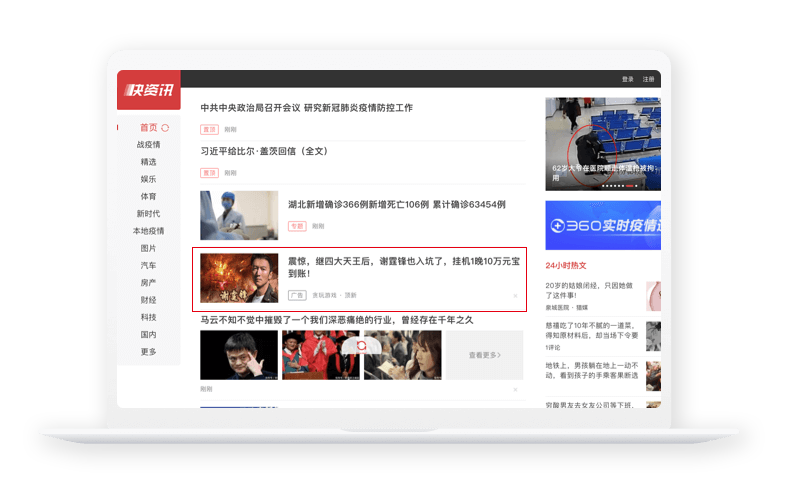Screen dimensions: 794x486
Task: Open the 360实时疫情 banner
Action: [603, 225]
